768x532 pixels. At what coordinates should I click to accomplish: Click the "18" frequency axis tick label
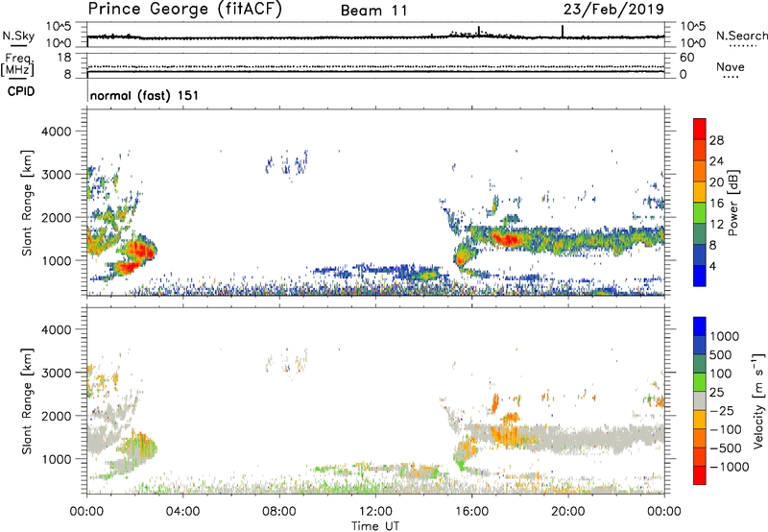tap(64, 58)
